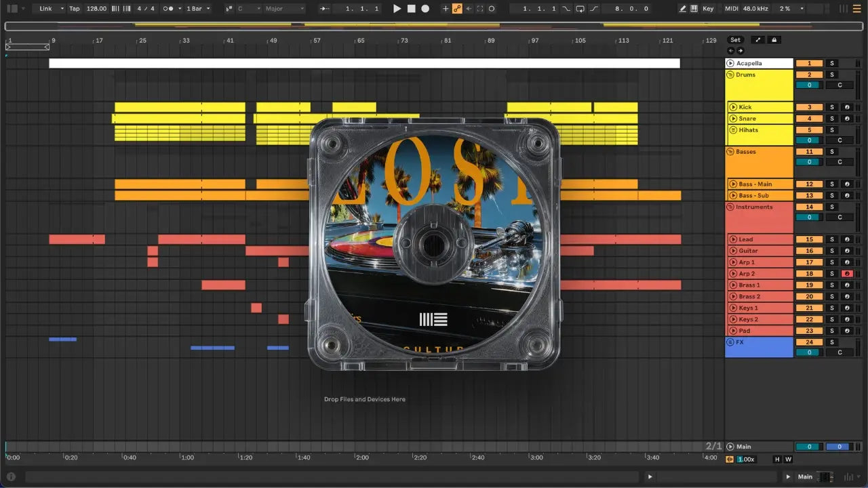Enable Key Map Mode
This screenshot has width=868, height=488.
(x=709, y=9)
